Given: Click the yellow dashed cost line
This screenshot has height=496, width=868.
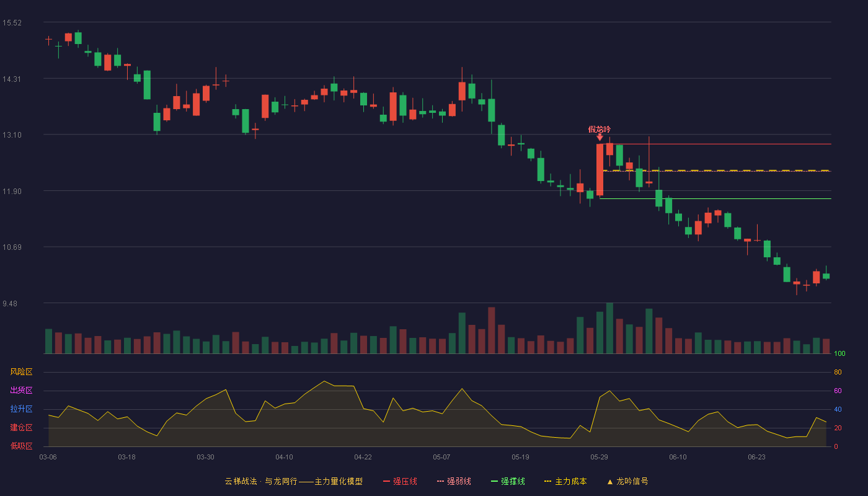Looking at the screenshot, I should pyautogui.click(x=715, y=170).
